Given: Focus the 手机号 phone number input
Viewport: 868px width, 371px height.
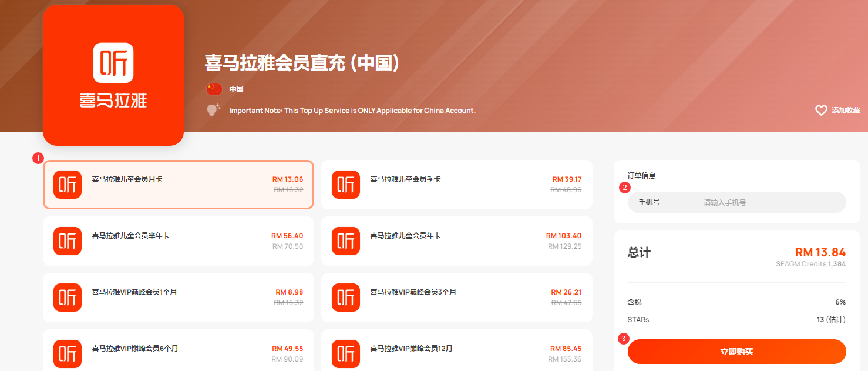Looking at the screenshot, I should coord(737,202).
